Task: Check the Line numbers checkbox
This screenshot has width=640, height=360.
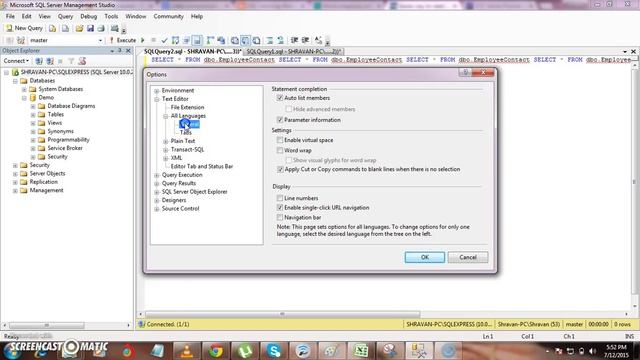Action: pos(280,198)
